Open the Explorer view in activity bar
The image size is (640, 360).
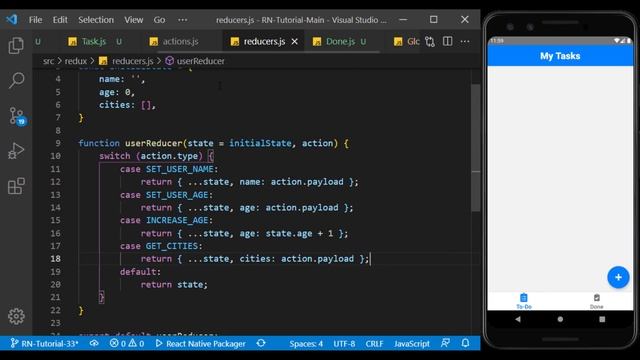(16, 45)
